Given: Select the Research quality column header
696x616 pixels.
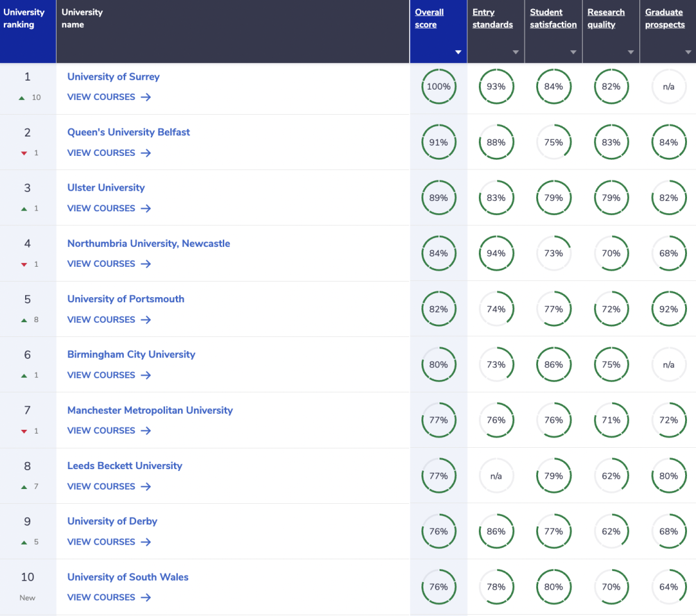Looking at the screenshot, I should [x=606, y=18].
